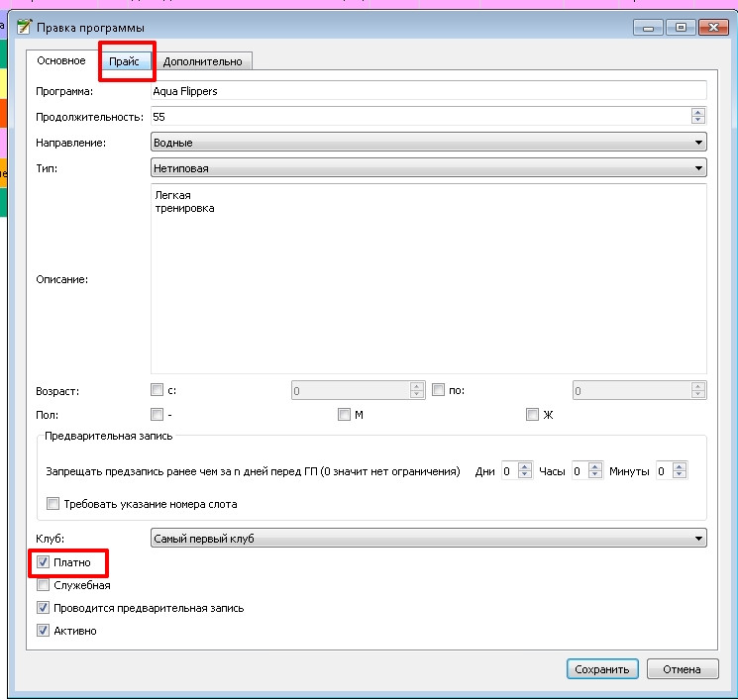Click the edit-program icon in the title bar
Screen dimensions: 738x700
[x=24, y=28]
